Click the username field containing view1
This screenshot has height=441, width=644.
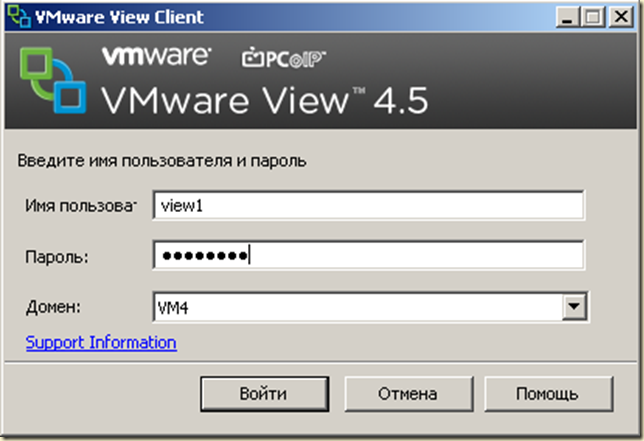pyautogui.click(x=368, y=205)
